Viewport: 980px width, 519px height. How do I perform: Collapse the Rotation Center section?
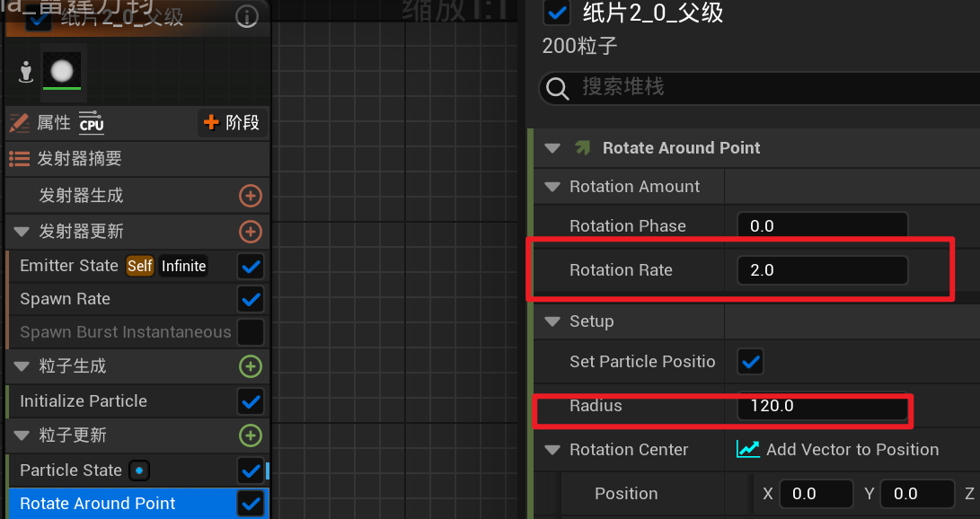[552, 450]
